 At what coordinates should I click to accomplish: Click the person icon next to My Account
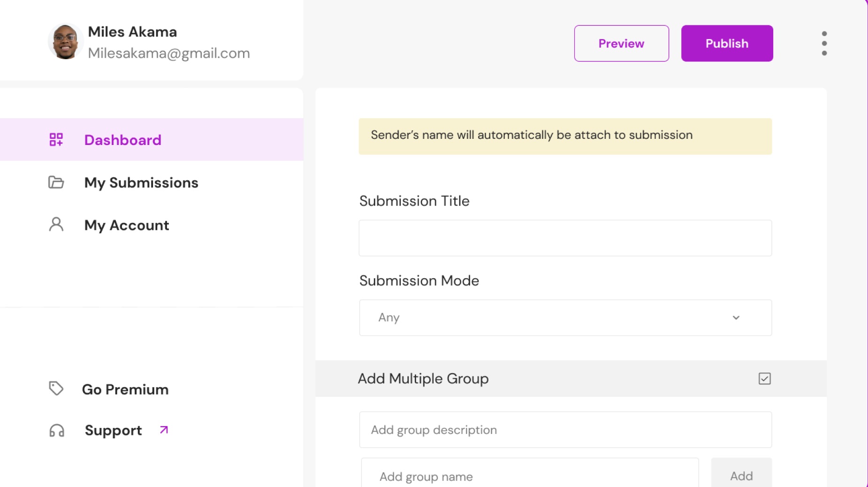click(56, 225)
